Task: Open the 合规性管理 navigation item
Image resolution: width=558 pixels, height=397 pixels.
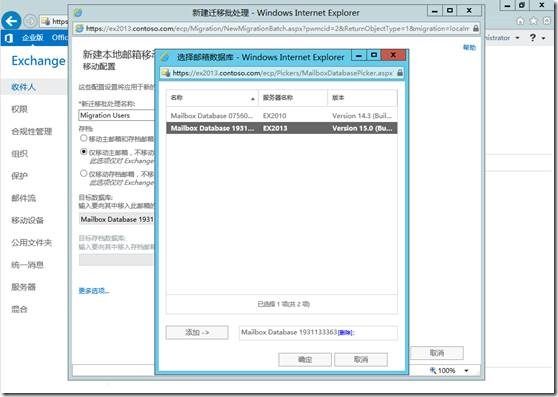Action: coord(32,132)
